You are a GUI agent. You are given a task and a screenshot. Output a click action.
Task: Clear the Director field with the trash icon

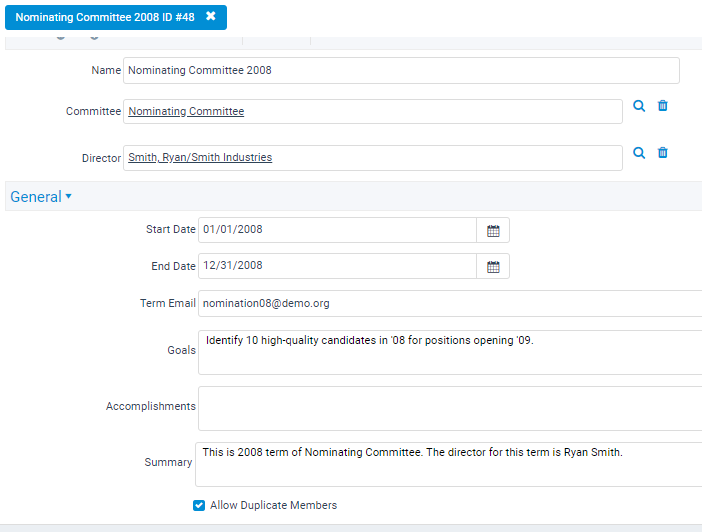[x=663, y=153]
